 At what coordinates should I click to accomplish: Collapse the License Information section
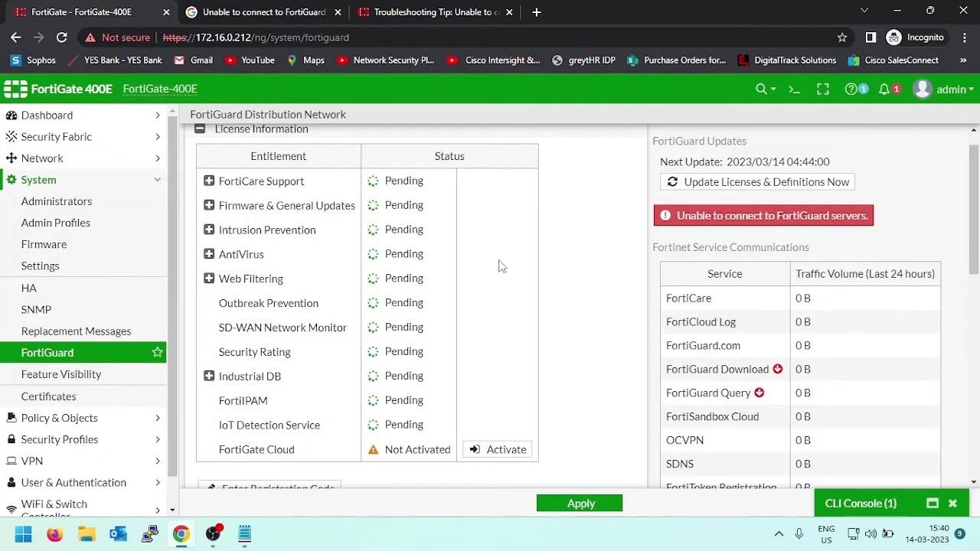(200, 129)
